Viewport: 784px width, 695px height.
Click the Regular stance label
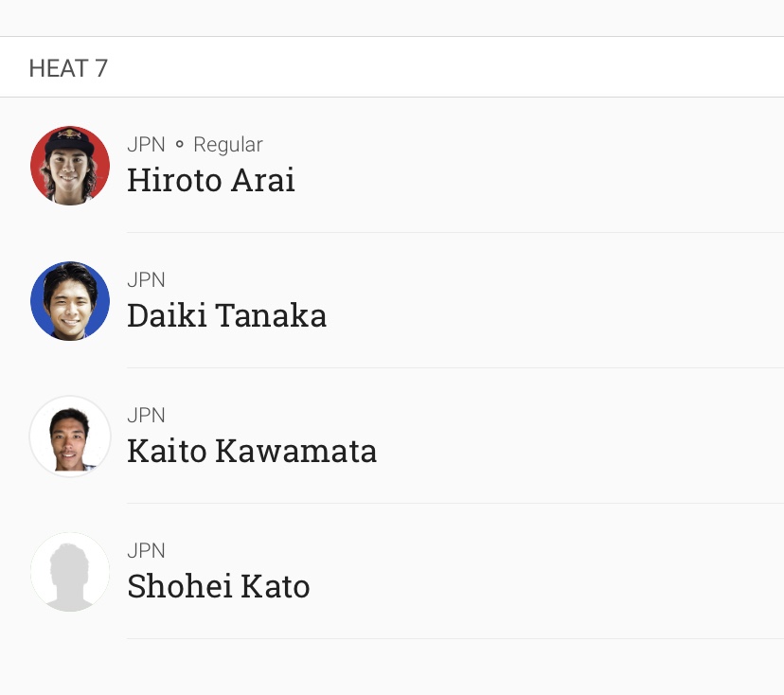227,145
